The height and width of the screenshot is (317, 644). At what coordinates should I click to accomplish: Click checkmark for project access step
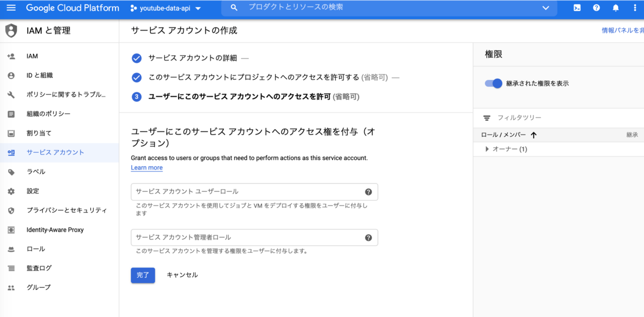[137, 77]
